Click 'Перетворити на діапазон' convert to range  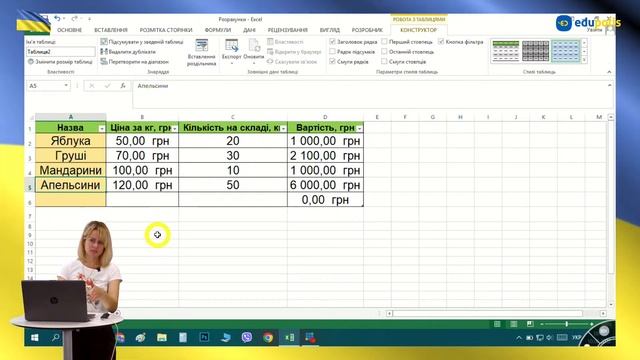[x=135, y=62]
